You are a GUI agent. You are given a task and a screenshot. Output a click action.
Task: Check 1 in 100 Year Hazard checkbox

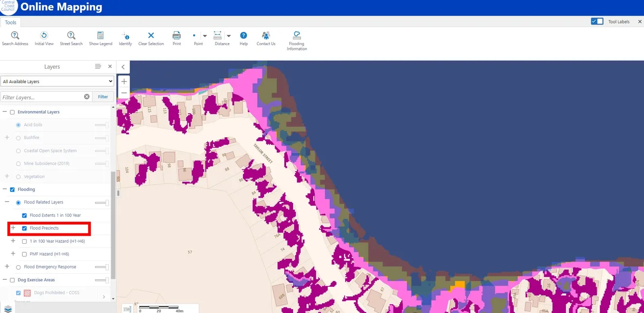(24, 241)
